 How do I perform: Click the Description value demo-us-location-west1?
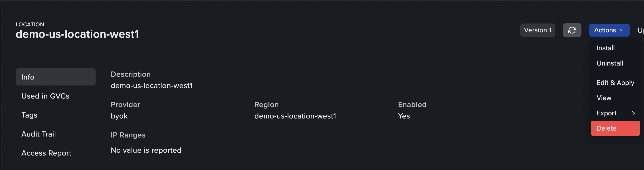[151, 86]
